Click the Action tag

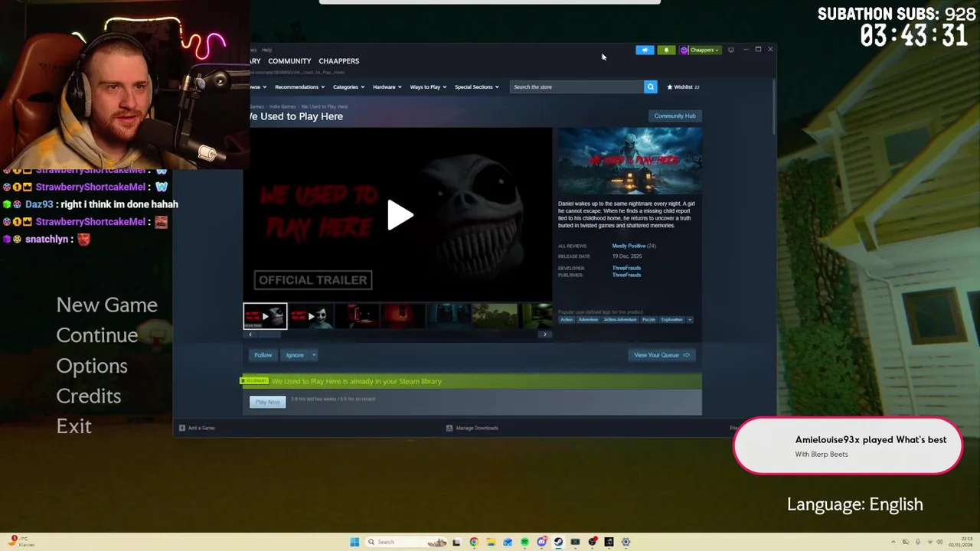(567, 319)
